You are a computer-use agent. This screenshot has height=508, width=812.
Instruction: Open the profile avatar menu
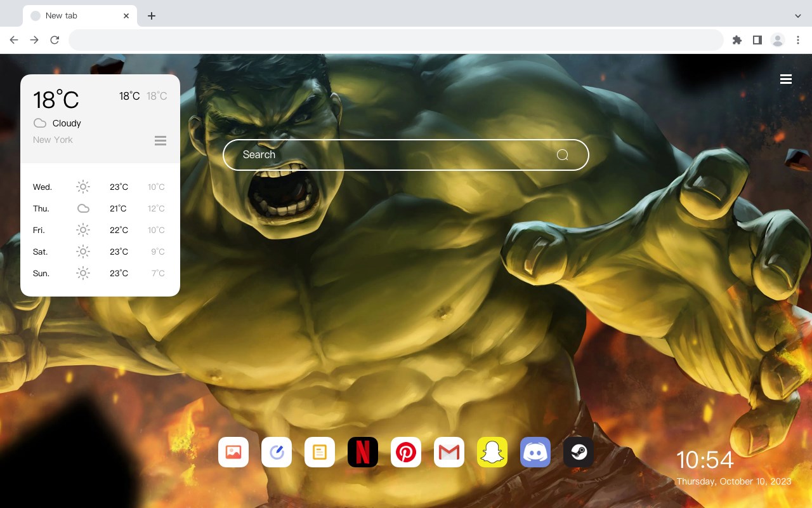778,40
